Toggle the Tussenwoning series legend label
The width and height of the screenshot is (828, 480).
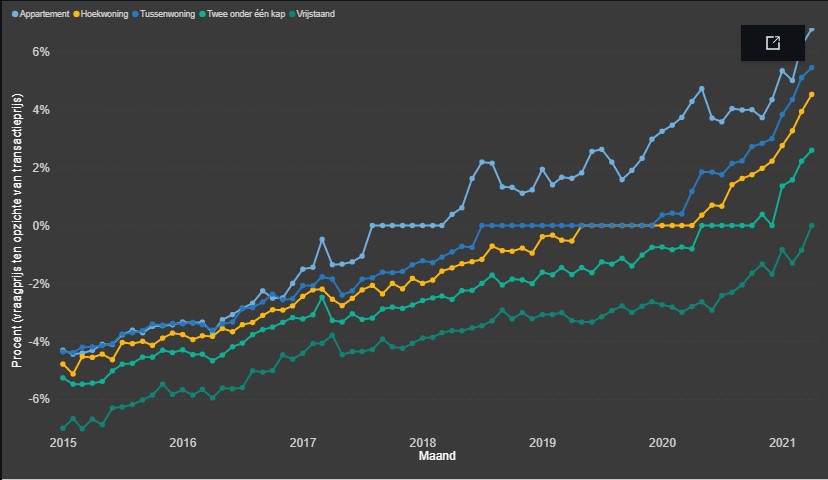click(167, 13)
